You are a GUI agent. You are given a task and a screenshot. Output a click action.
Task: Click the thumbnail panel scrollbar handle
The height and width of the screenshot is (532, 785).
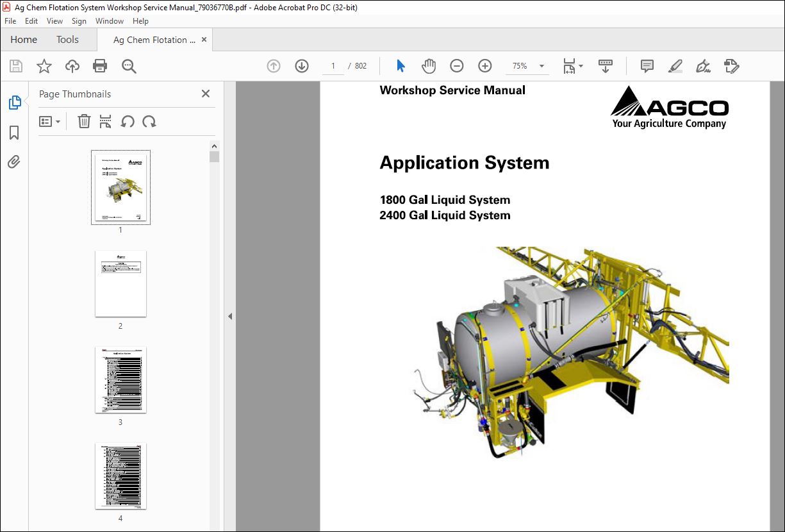point(215,157)
